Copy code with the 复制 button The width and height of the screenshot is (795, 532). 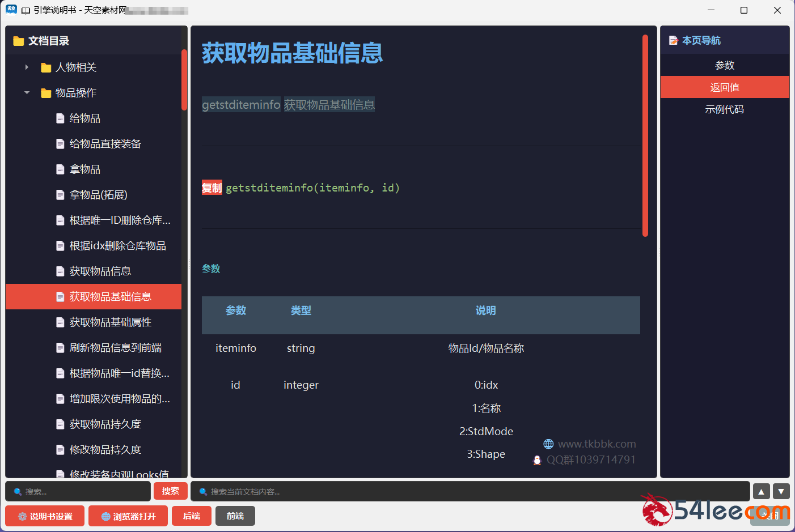212,188
